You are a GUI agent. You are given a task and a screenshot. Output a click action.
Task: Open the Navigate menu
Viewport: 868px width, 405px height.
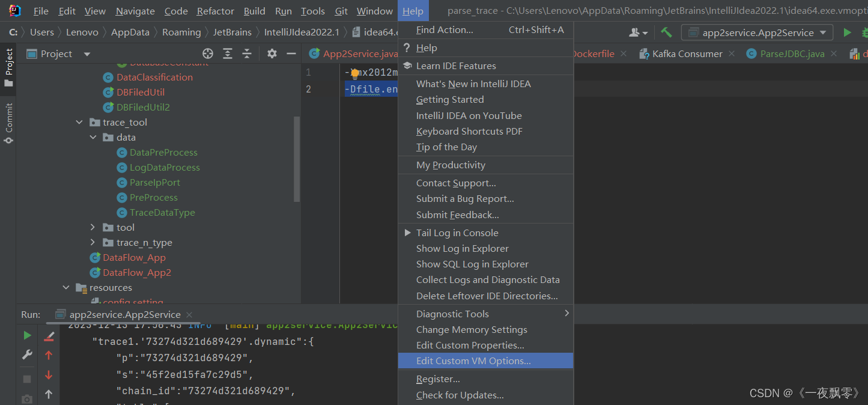click(135, 11)
